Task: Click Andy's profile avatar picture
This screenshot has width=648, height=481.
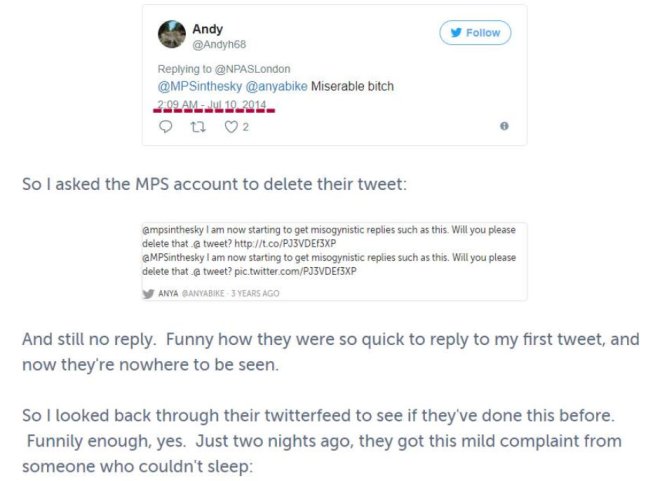Action: (x=172, y=35)
